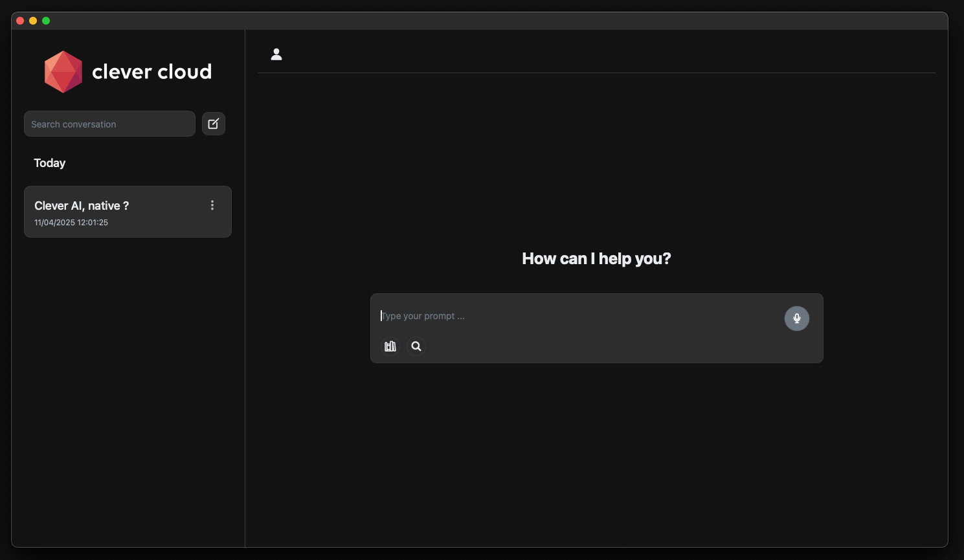Viewport: 964px width, 560px height.
Task: Toggle the magnifier web search icon under prompt
Action: point(416,346)
